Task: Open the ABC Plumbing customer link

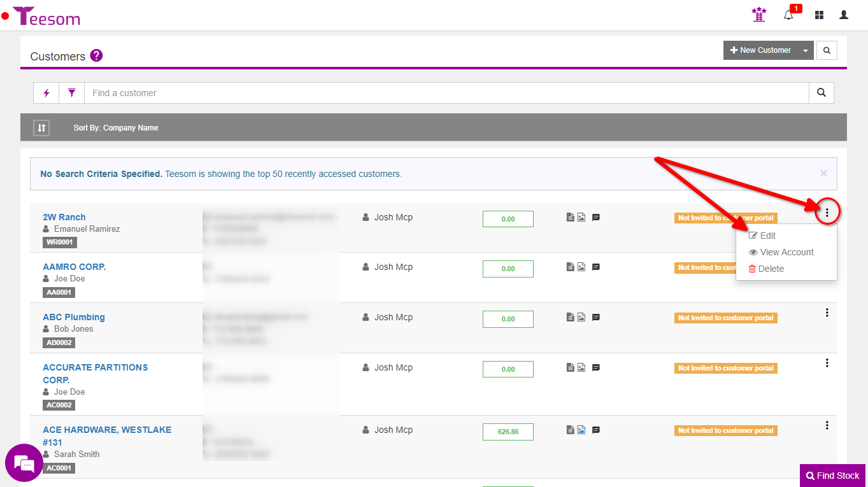Action: pos(74,317)
